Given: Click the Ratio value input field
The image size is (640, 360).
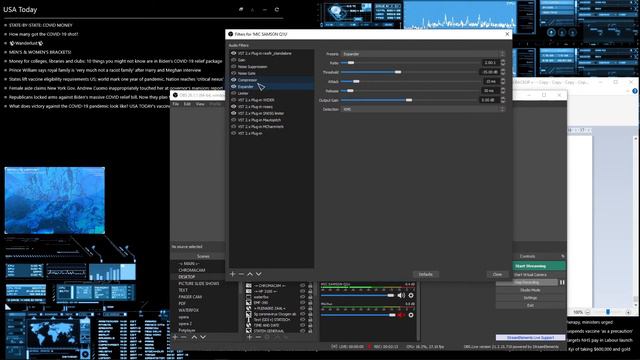Looking at the screenshot, I should point(491,63).
